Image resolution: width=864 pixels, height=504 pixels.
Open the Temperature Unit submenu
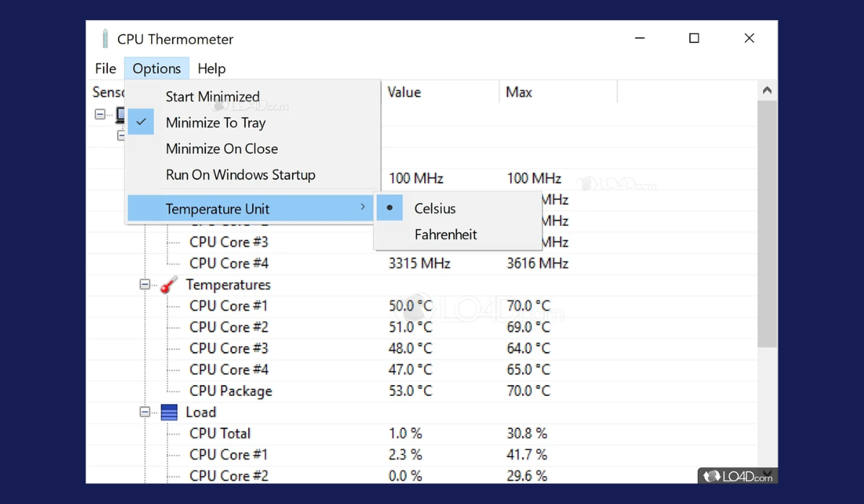pos(251,209)
